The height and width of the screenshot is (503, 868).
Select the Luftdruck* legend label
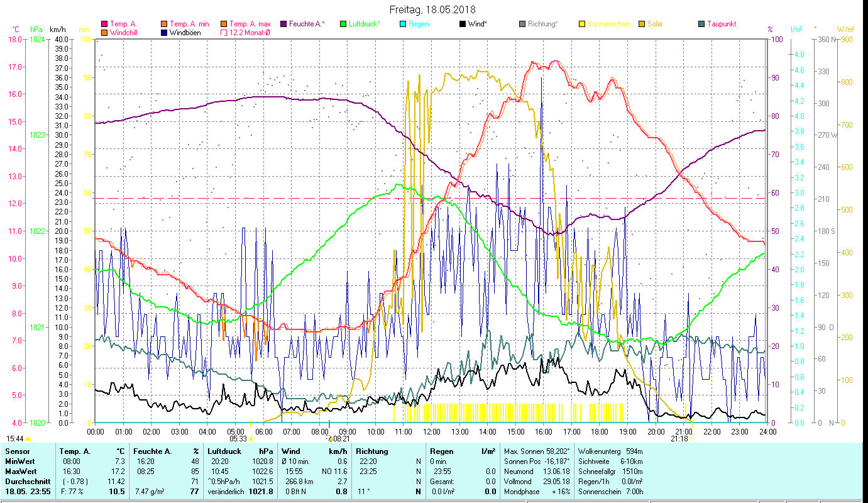364,24
